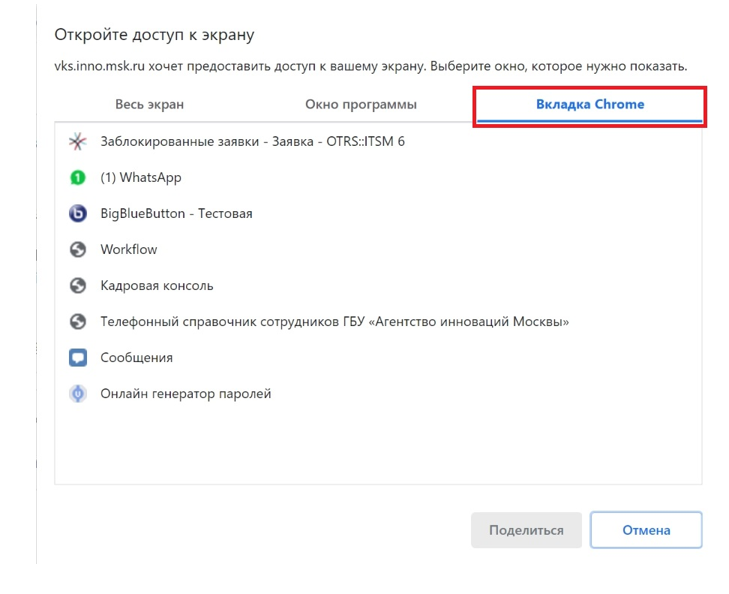Click the BigBlueButton logo icon
Viewport: 729px width, 594px height.
click(x=78, y=214)
